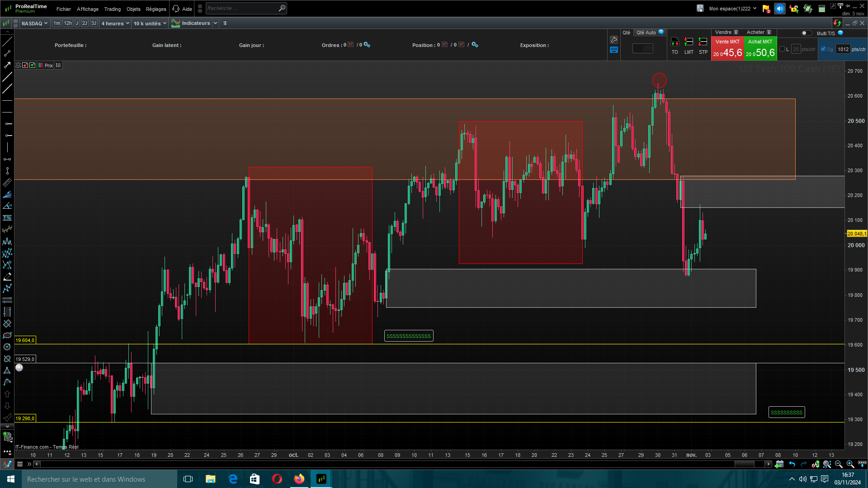Open the 10 k unités dropdown

point(150,23)
